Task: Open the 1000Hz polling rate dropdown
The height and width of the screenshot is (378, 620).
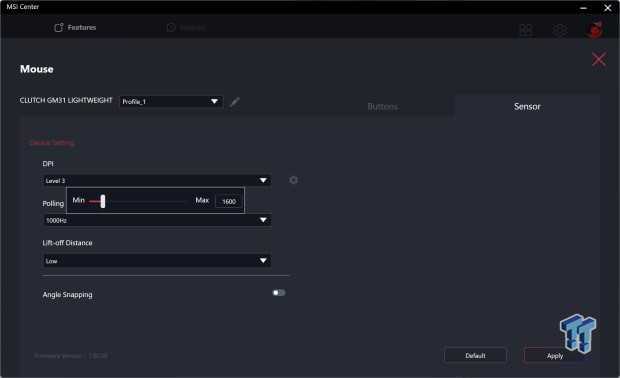Action: [x=157, y=220]
